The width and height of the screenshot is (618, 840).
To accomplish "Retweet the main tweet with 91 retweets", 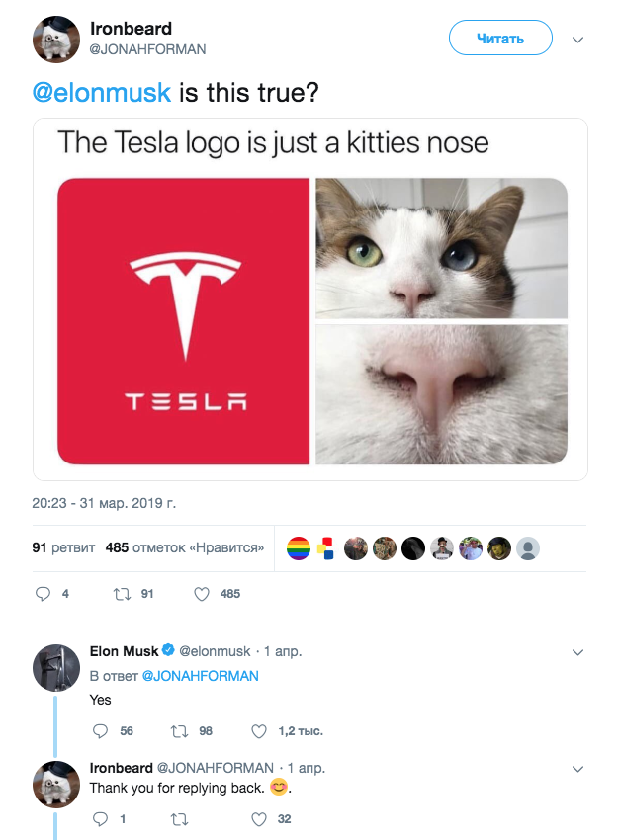I will (124, 594).
